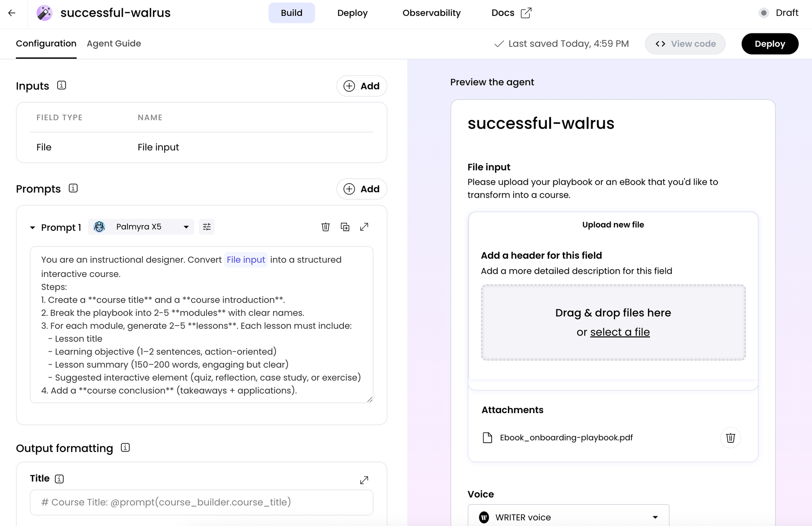Open the Palmyra X5 model dropdown

[x=141, y=227]
